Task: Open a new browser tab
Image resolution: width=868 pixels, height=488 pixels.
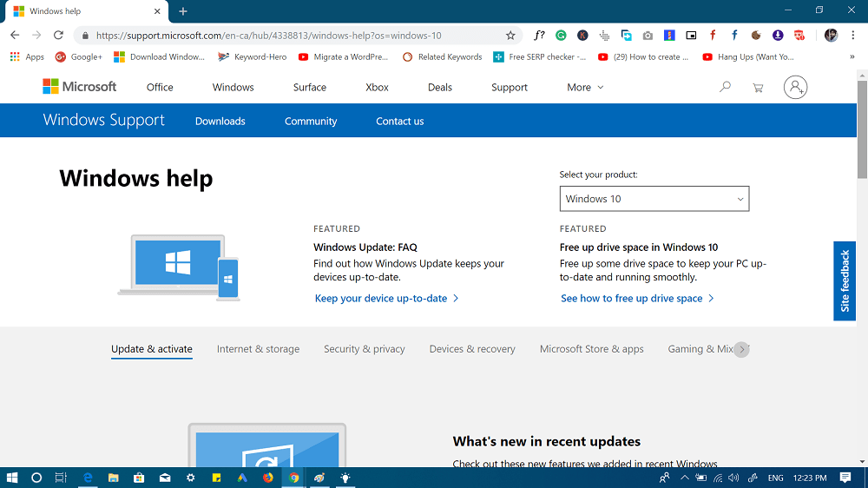Action: 183,11
